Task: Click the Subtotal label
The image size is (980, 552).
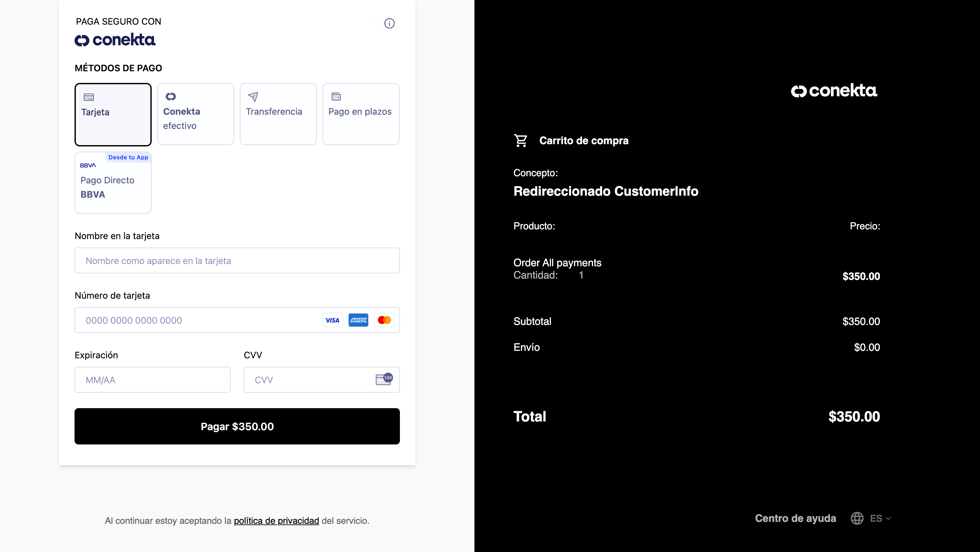Action: coord(532,322)
